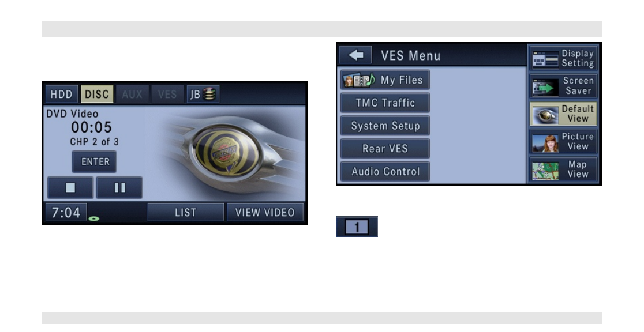Open the LIST of chapters

[x=186, y=212]
